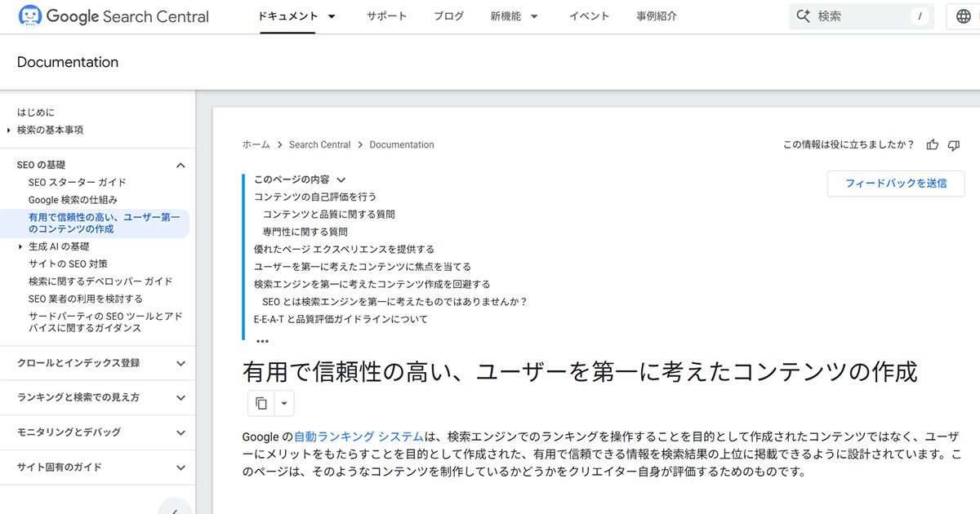Open サードパーティの SEO ツール guidance link
The width and height of the screenshot is (980, 514).
pyautogui.click(x=105, y=321)
